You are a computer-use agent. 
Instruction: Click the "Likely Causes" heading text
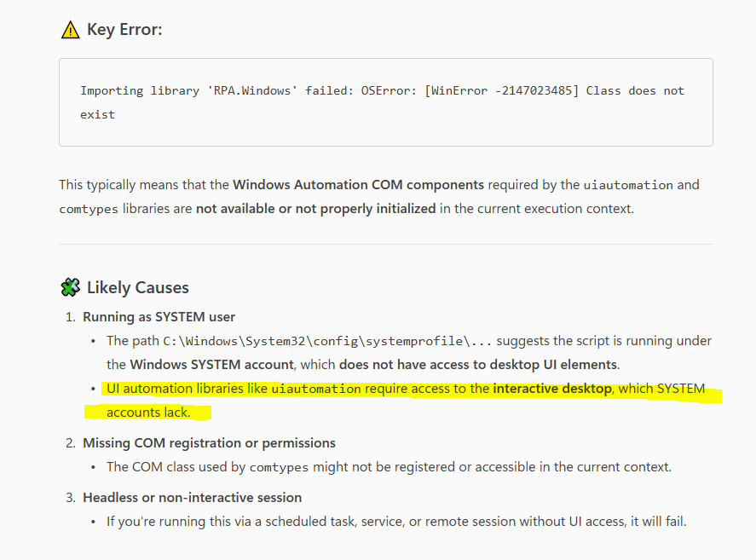point(138,287)
